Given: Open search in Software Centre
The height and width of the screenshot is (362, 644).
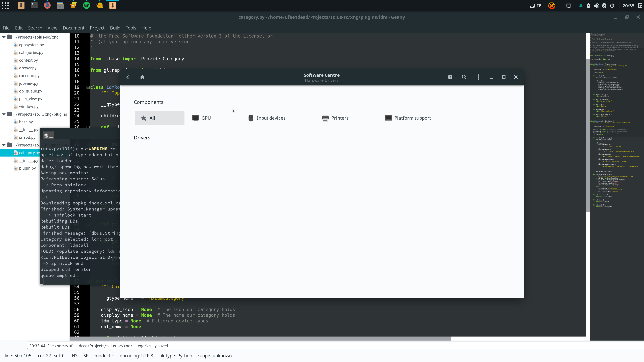Looking at the screenshot, I should point(464,77).
